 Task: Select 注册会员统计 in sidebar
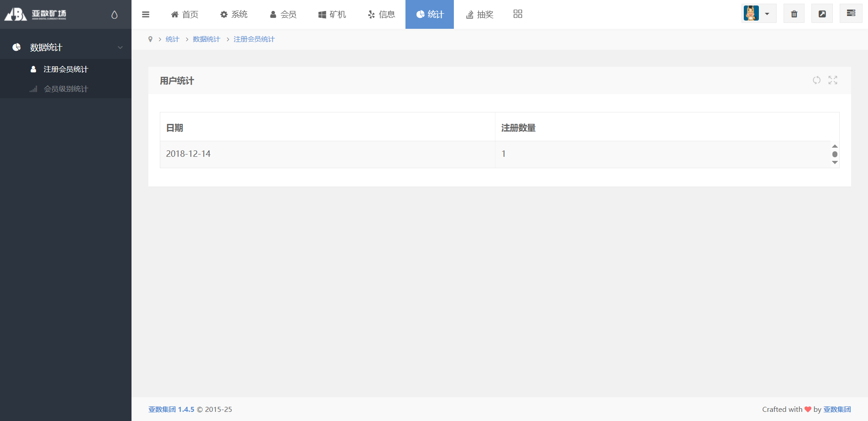66,69
